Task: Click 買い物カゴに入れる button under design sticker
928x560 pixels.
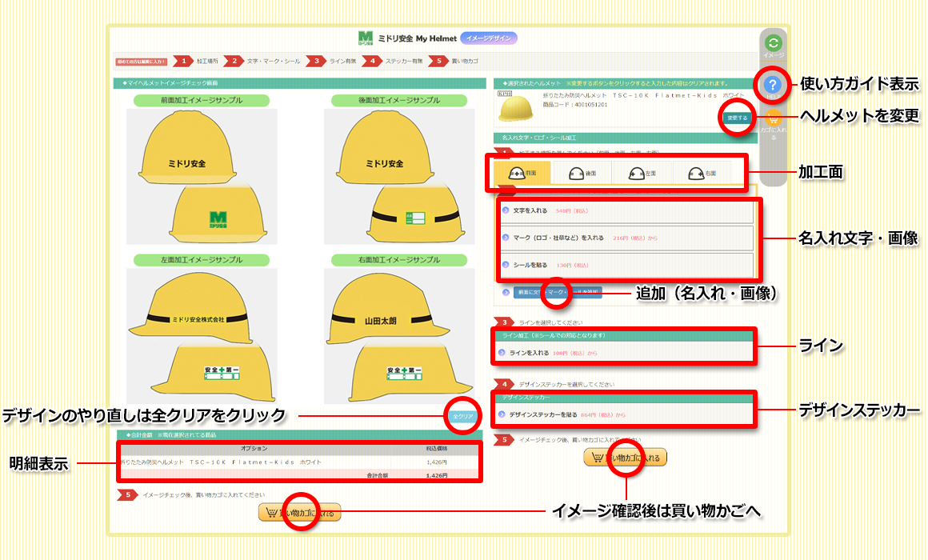Action: pos(625,458)
